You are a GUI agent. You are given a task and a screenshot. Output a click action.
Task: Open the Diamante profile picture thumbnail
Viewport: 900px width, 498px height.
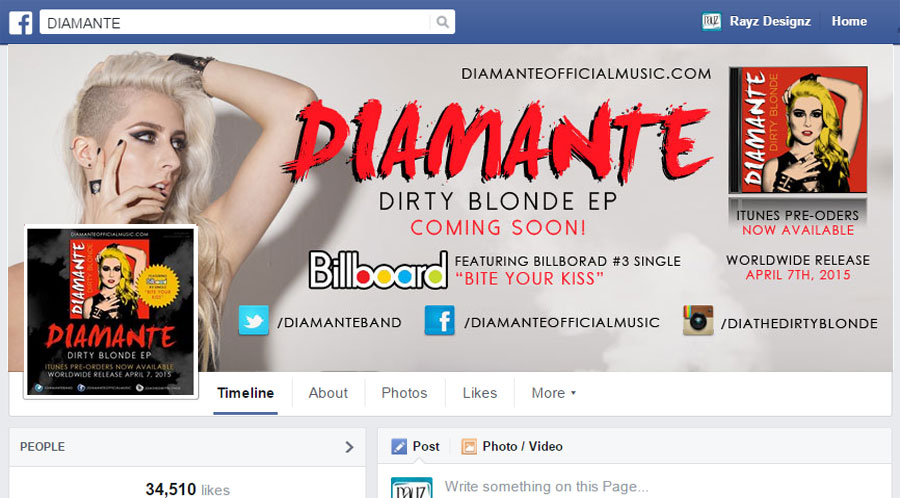[x=111, y=312]
